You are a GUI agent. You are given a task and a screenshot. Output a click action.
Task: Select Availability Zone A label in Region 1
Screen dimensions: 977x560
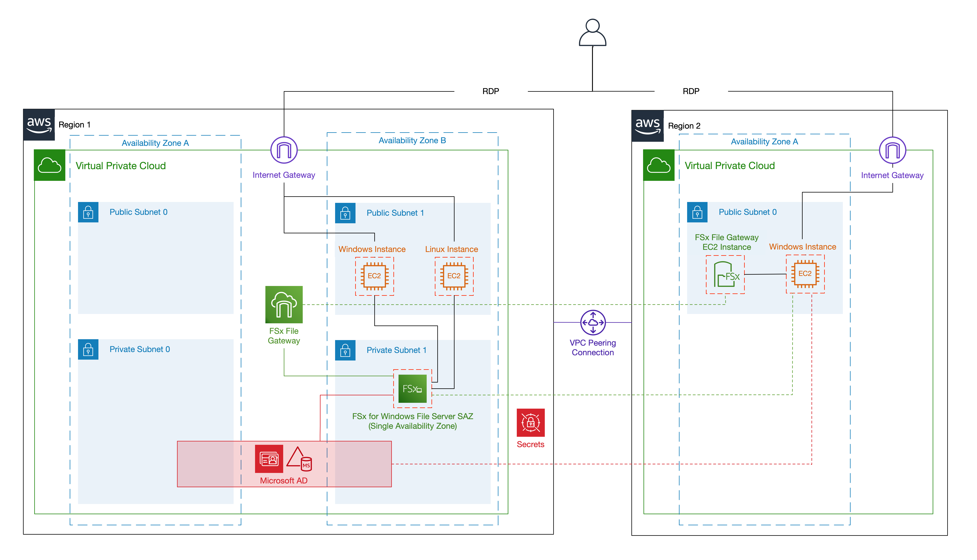pos(155,143)
